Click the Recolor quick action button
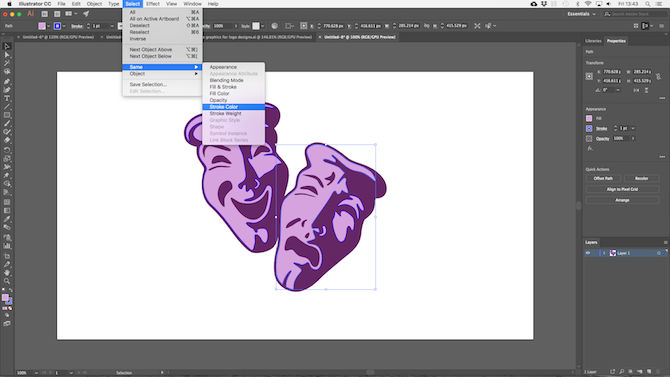 [x=641, y=178]
